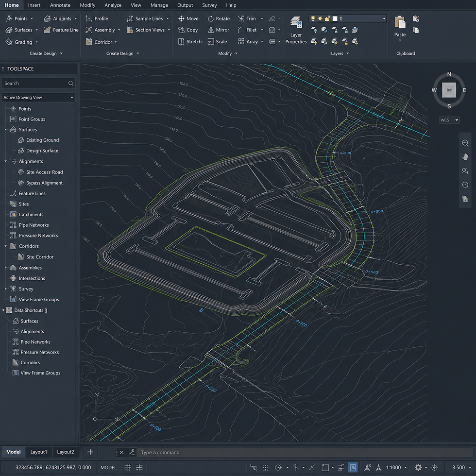This screenshot has width=476, height=476.
Task: Click the TOP face of ViewCube
Action: (x=449, y=90)
